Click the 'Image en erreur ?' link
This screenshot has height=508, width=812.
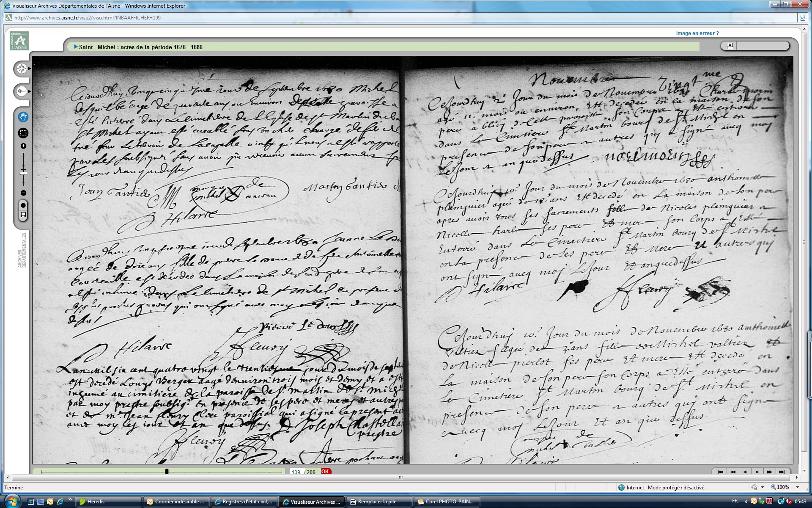point(697,33)
